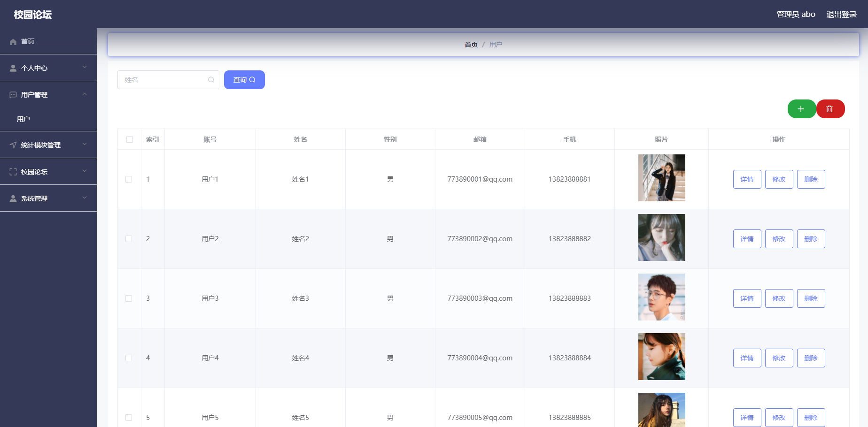Click 详情 button for 用户1

[747, 179]
